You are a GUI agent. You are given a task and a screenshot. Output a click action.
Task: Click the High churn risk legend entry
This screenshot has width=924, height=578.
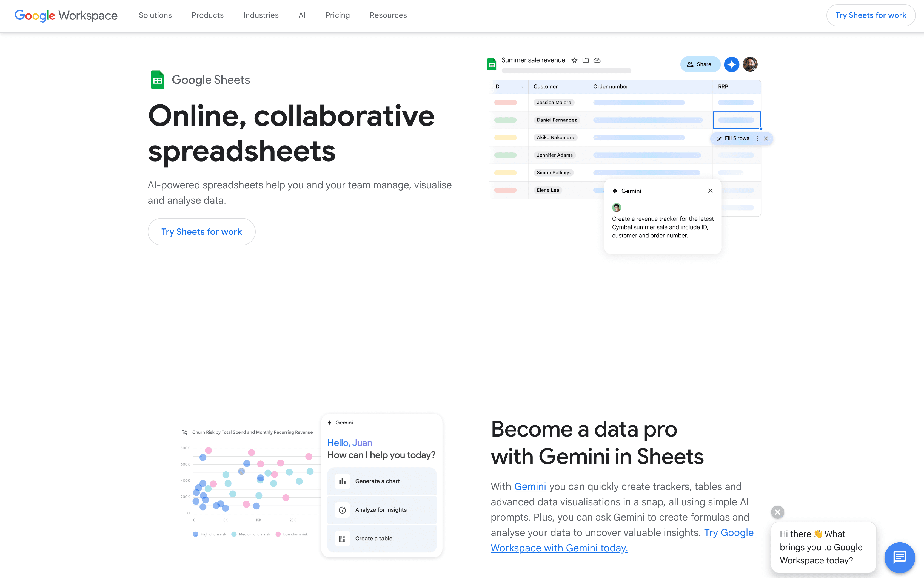tap(209, 534)
